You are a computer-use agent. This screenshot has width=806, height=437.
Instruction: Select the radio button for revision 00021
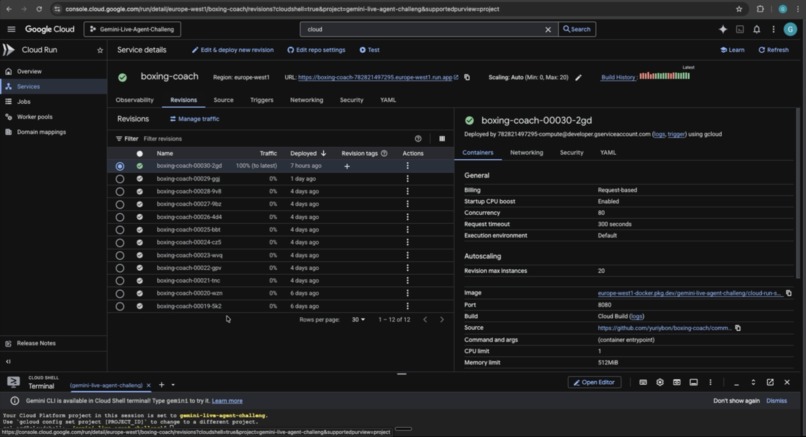120,281
